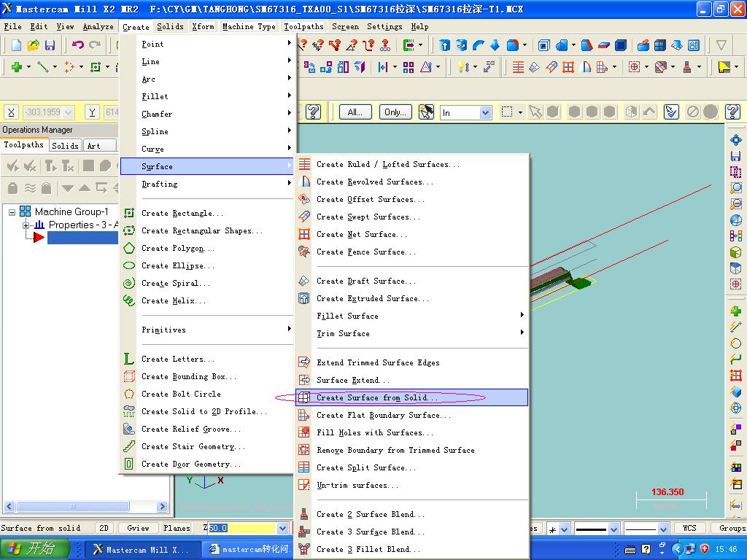
Task: Click the X coordinate lock toggle
Action: (12, 112)
